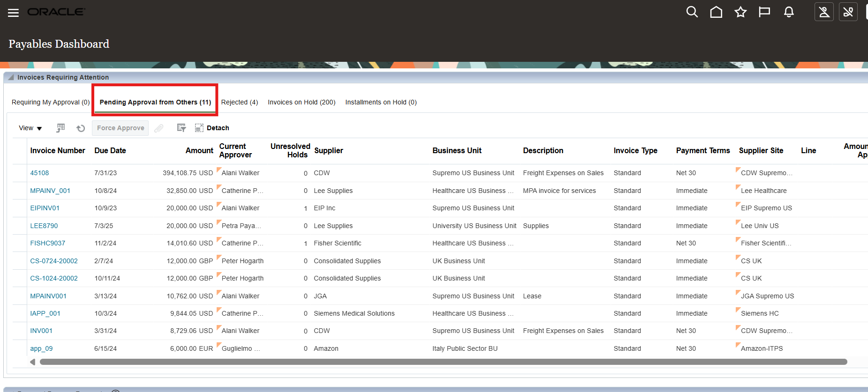Screen dimensions: 868x392
Task: Select Pending Approval from Others tab
Action: pos(155,102)
